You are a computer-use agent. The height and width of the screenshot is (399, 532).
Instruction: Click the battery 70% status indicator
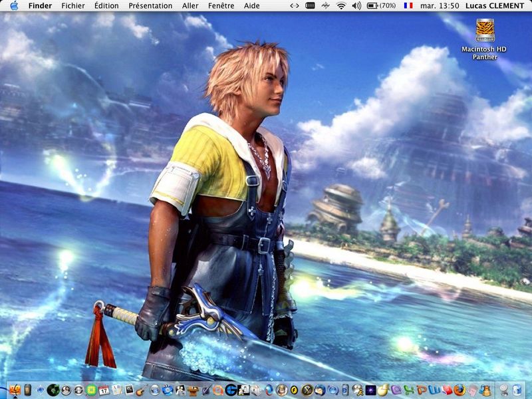coord(381,5)
